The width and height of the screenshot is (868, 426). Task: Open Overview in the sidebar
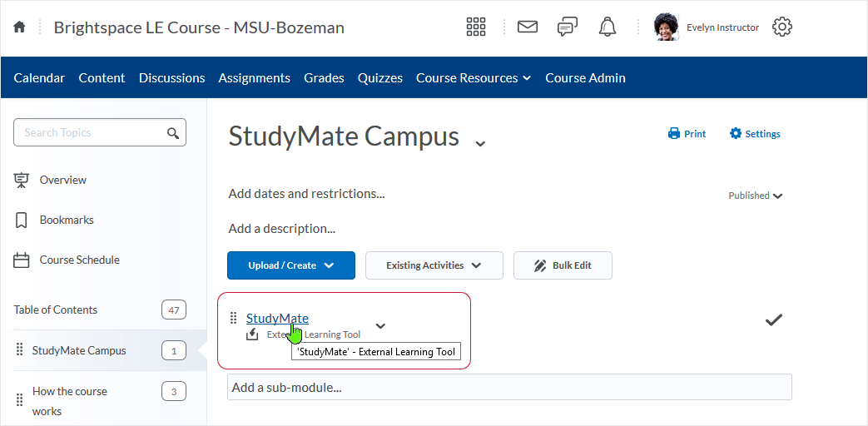(63, 180)
